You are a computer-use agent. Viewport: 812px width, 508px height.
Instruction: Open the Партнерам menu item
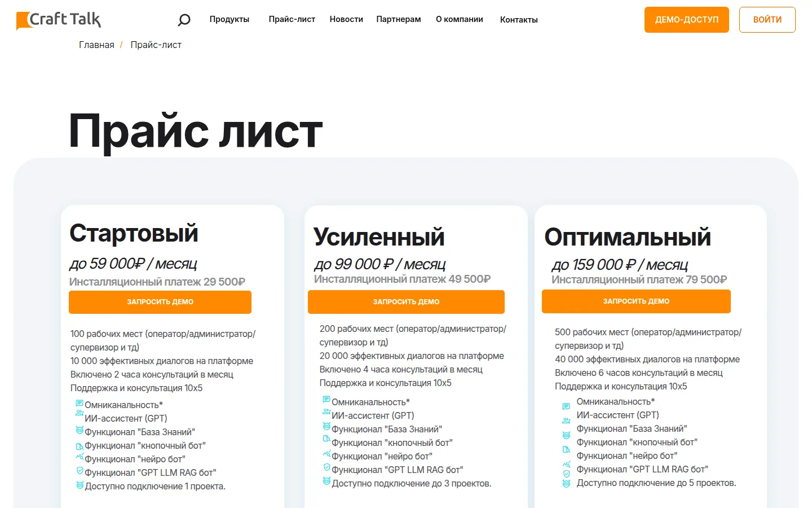click(x=399, y=19)
